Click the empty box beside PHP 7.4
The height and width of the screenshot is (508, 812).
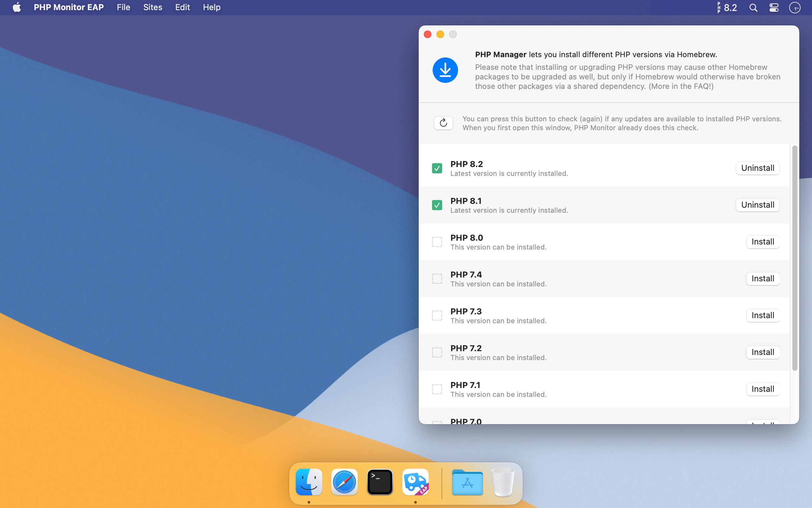[437, 278]
